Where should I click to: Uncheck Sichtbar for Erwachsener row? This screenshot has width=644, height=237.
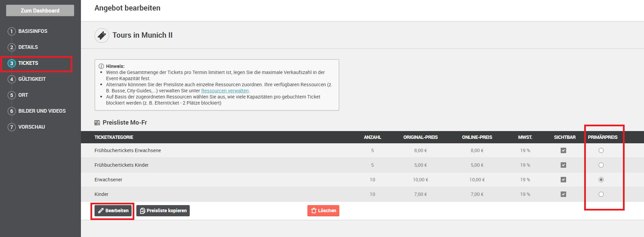tap(563, 180)
